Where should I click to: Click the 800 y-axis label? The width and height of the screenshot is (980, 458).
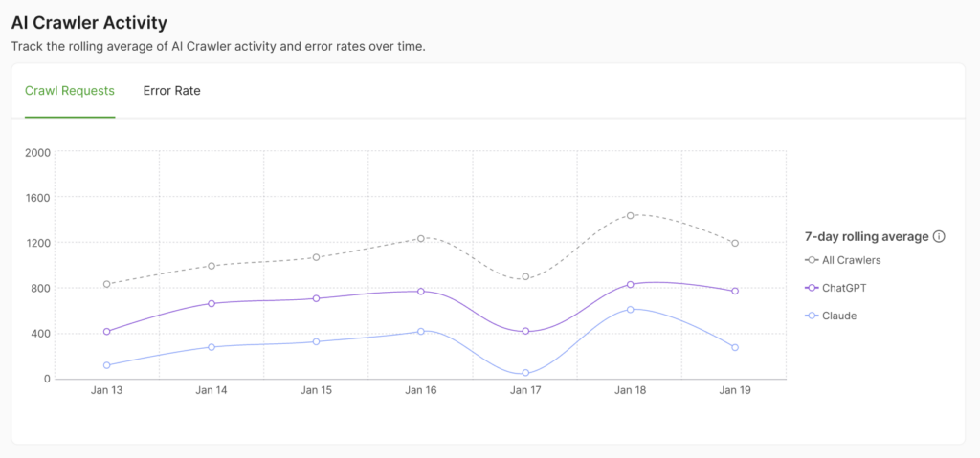(39, 288)
